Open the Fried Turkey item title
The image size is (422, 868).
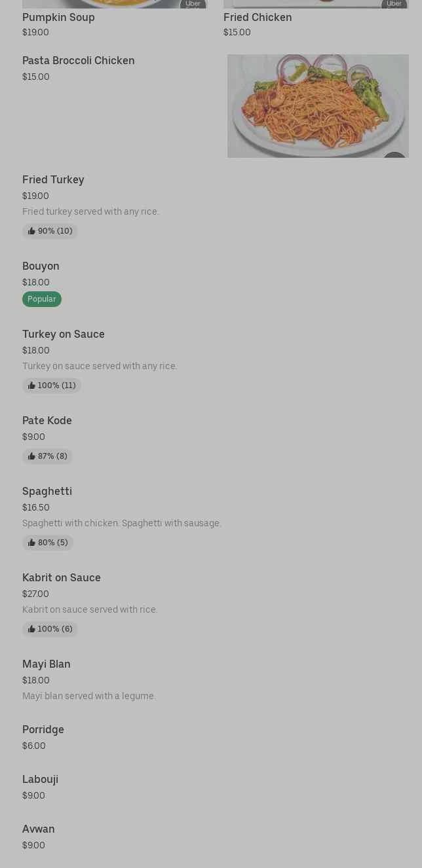pos(53,180)
